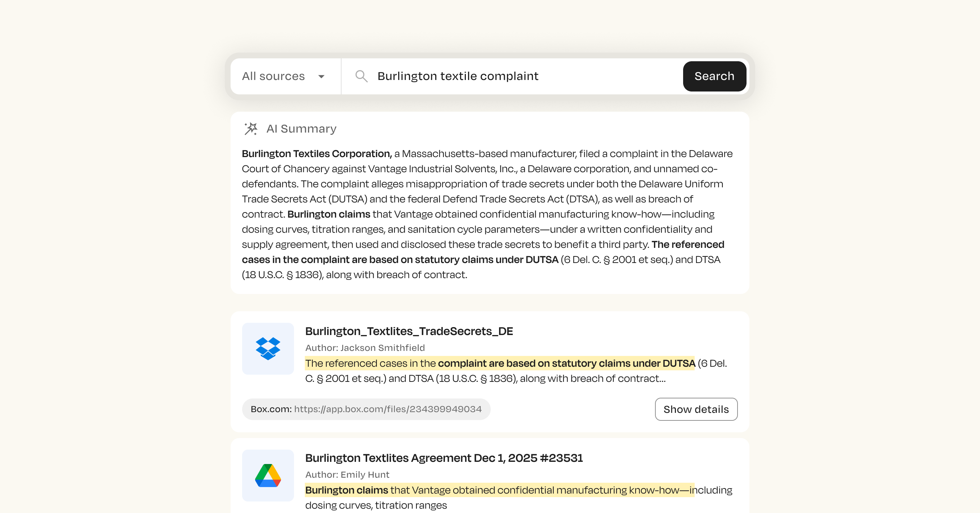Open Burlington_Textlites_TradeSecrets_DE result title
980x513 pixels.
click(409, 331)
